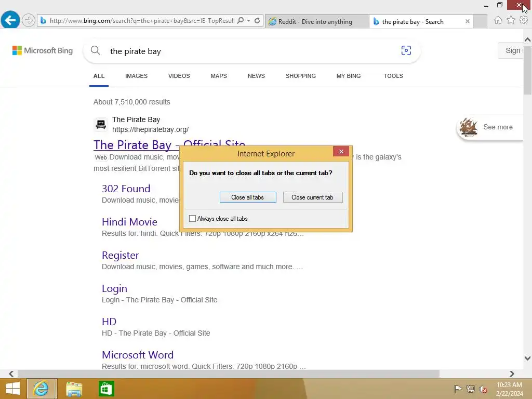Restore down the Internet Explorer window

(499, 5)
